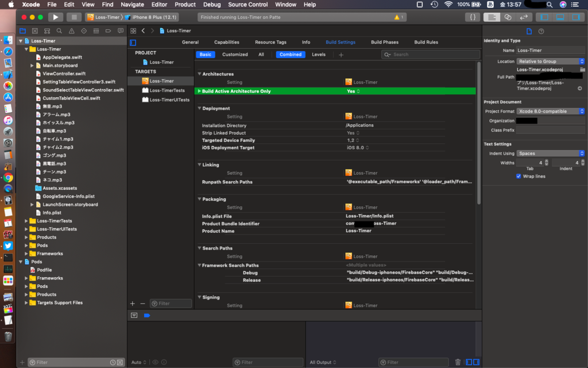Open the Project navigator folder icon
588x368 pixels.
[x=22, y=31]
